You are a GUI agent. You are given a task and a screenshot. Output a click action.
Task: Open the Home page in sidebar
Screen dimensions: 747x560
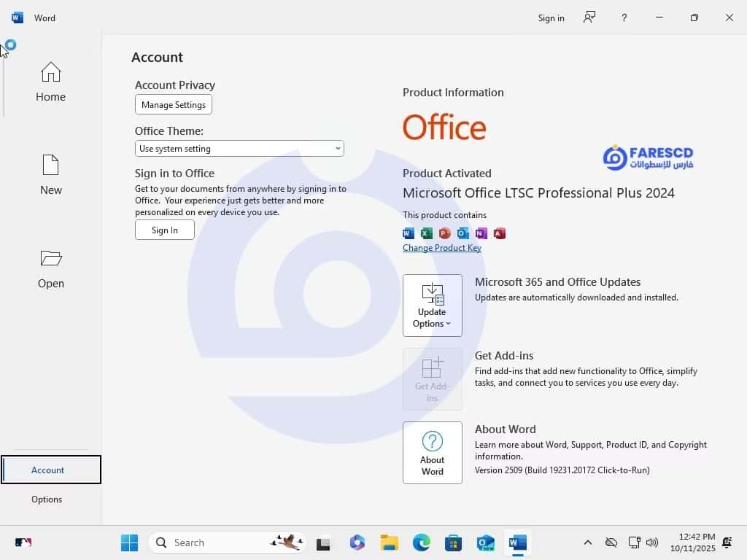(x=50, y=82)
